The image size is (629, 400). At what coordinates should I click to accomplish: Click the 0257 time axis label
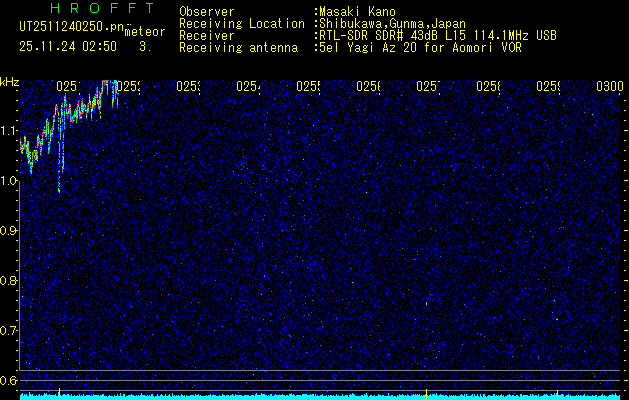point(428,86)
